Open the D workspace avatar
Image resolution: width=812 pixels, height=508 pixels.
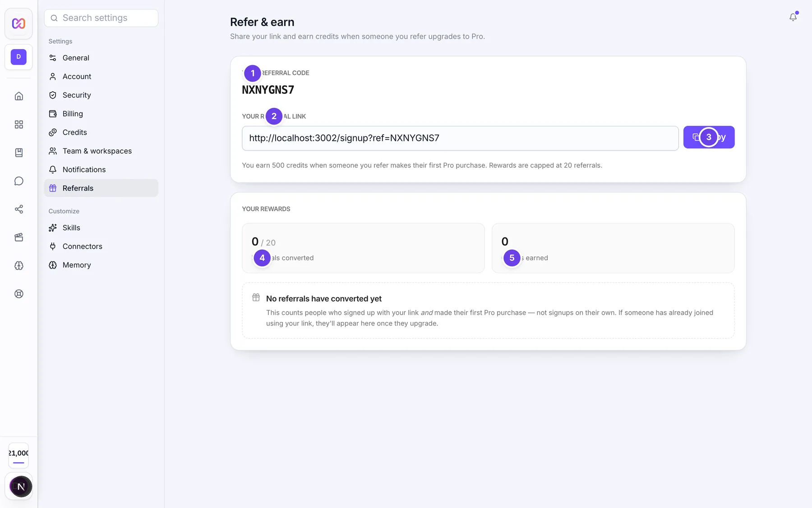pyautogui.click(x=18, y=57)
